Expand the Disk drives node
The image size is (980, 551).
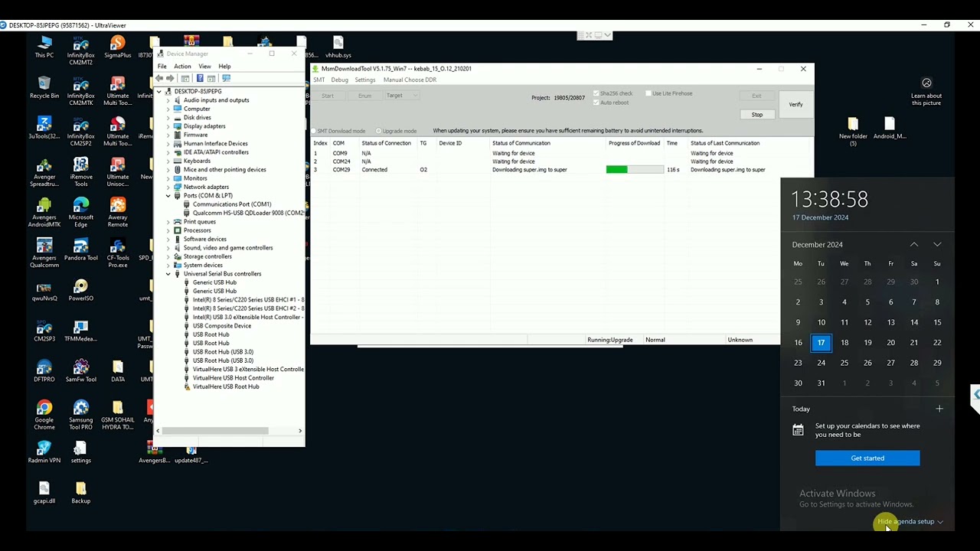[x=168, y=118]
